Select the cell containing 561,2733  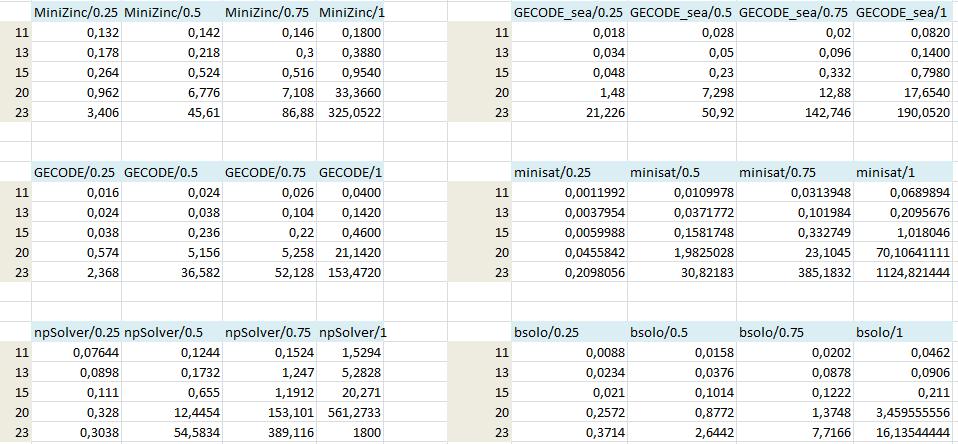click(350, 413)
